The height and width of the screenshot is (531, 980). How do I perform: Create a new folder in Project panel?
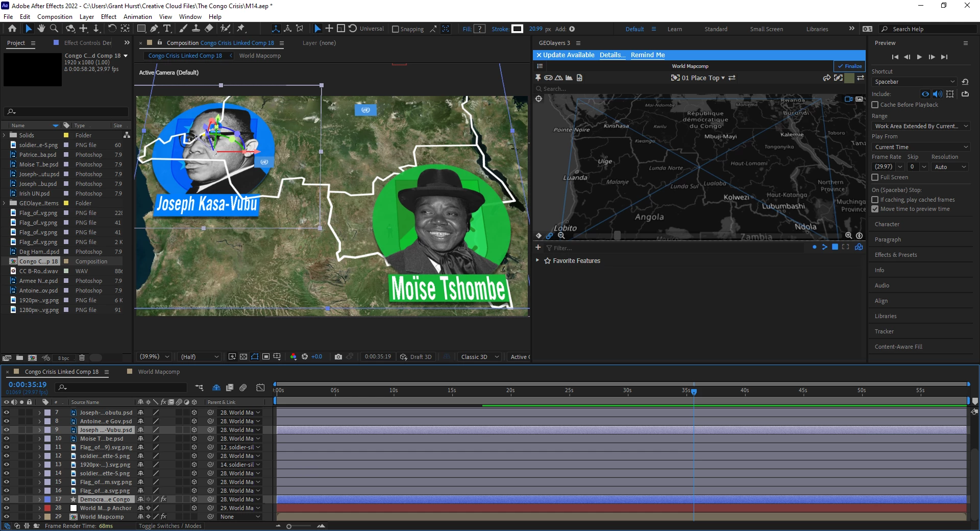(19, 358)
